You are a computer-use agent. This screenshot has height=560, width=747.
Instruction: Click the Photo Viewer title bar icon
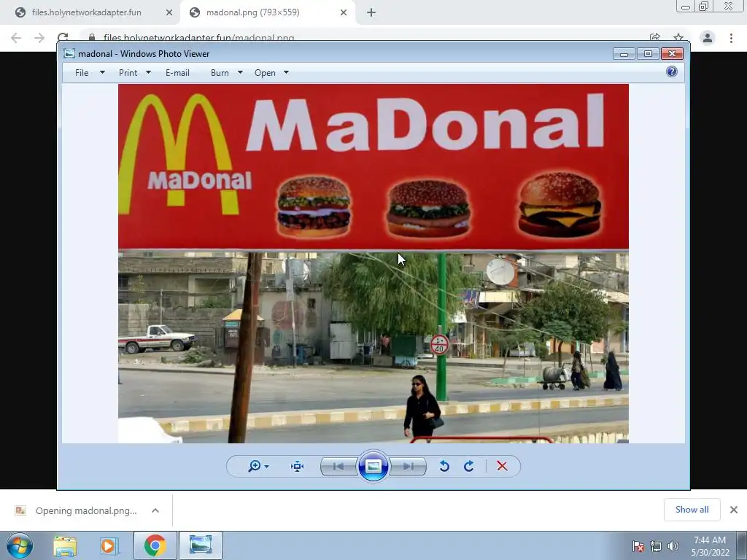[x=69, y=53]
